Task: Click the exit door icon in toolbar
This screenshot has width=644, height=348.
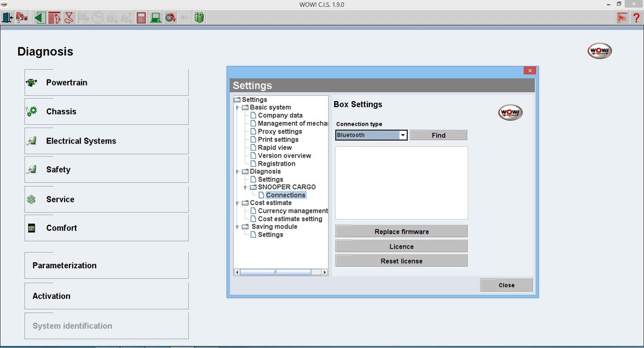Action: pyautogui.click(x=7, y=18)
